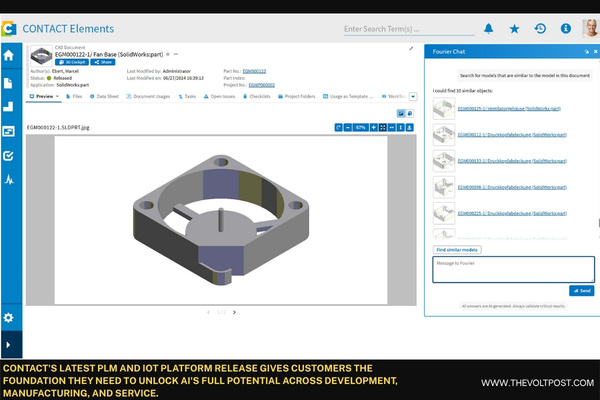600x400 pixels.
Task: Switch to the Checklists tab
Action: (256, 96)
